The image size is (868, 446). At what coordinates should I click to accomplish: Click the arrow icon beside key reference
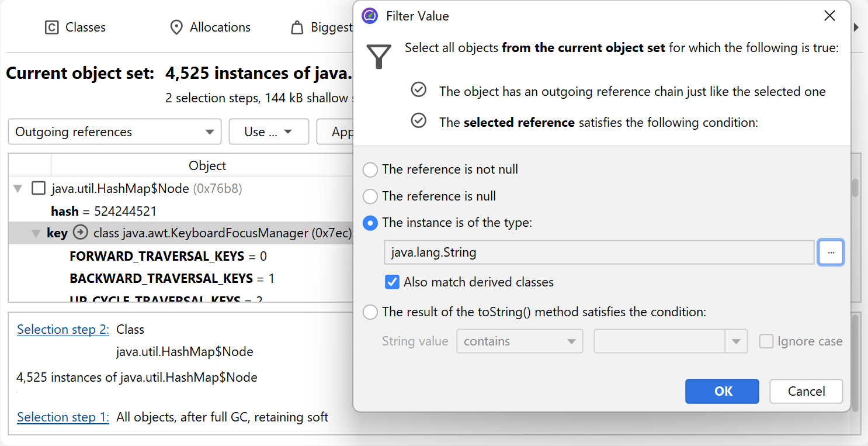click(x=80, y=233)
